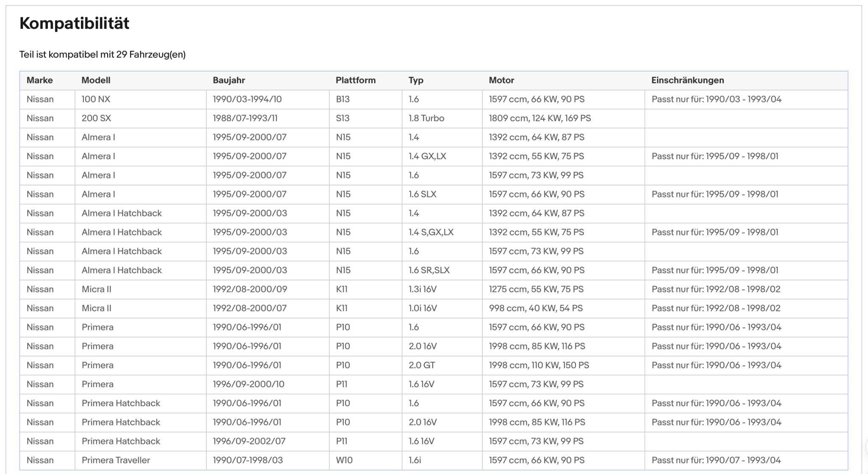This screenshot has width=868, height=474.
Task: Select "998 ccm, 40 KW, 54 PS" engine cell
Action: (x=536, y=308)
